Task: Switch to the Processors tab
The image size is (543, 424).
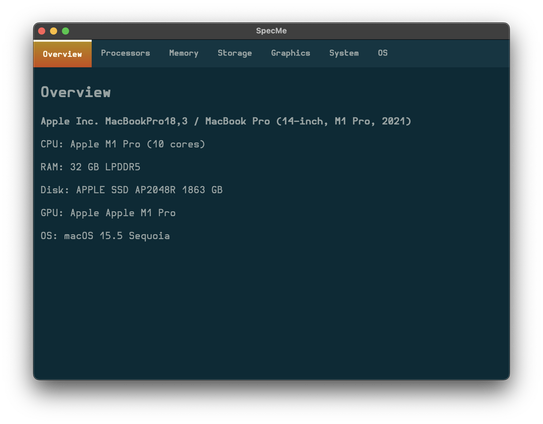Action: 125,53
